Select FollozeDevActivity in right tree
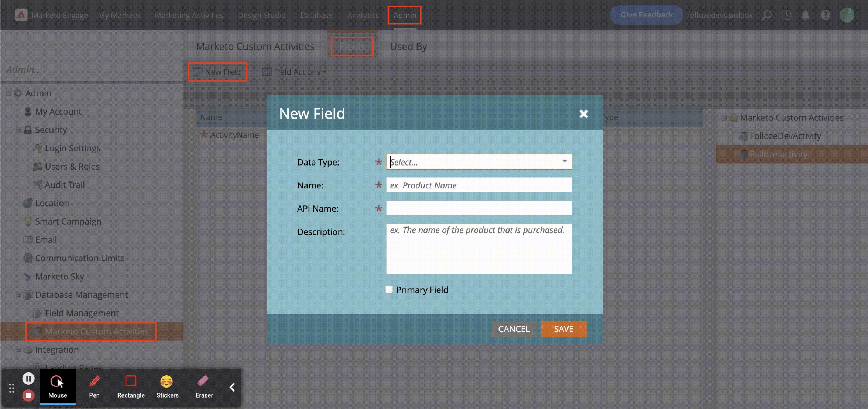Screen dimensions: 868x409 (780, 136)
